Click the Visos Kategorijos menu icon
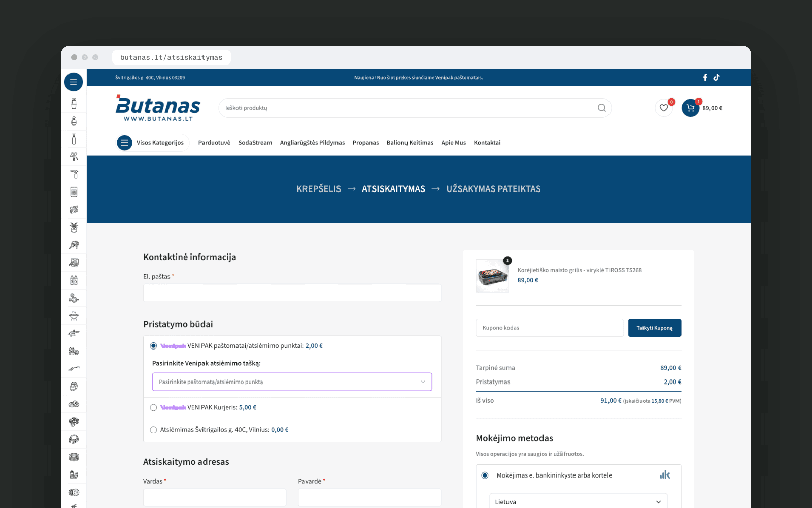The width and height of the screenshot is (812, 508). click(124, 143)
